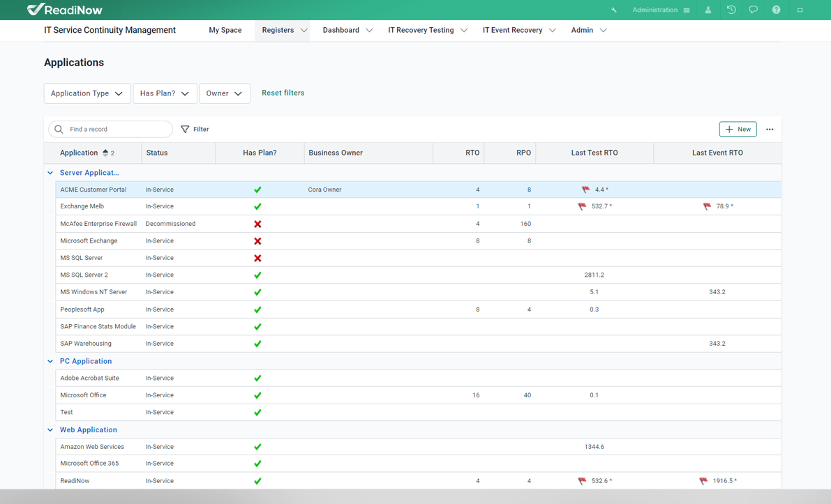Click the red flag beside 78.9 event RTO
Viewport: 831px width, 504px height.
point(707,206)
